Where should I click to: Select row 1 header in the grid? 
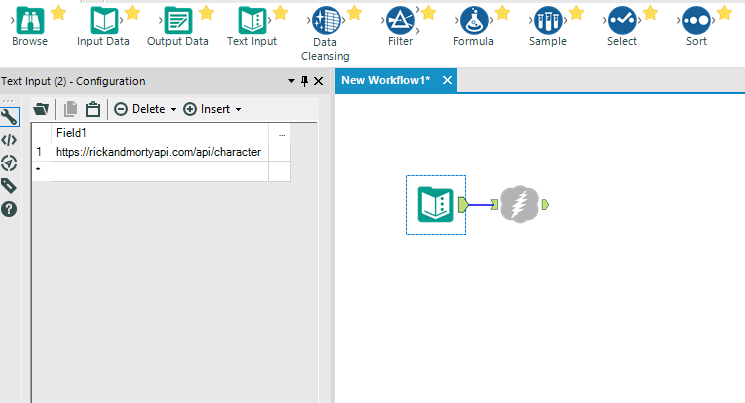(x=42, y=152)
